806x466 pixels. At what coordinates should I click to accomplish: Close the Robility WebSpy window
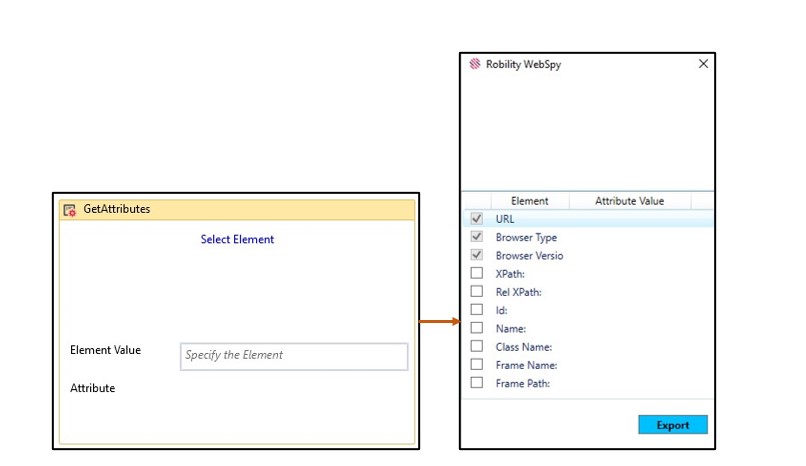703,64
